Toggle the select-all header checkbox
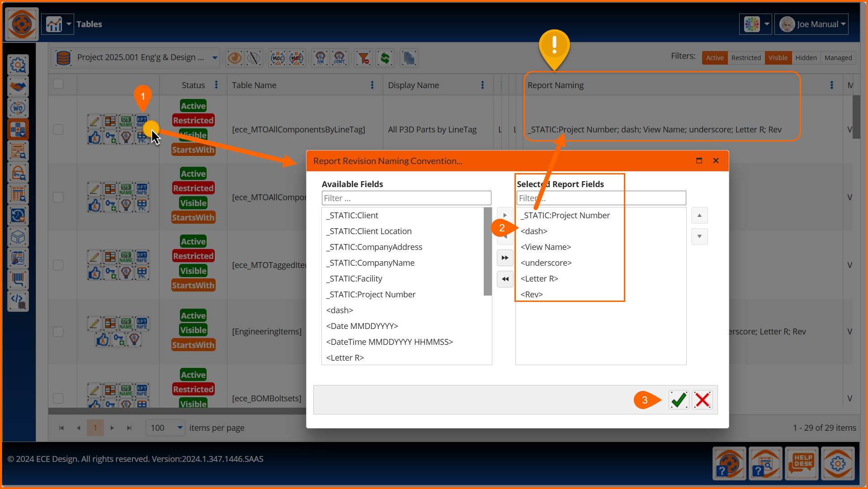 [58, 84]
